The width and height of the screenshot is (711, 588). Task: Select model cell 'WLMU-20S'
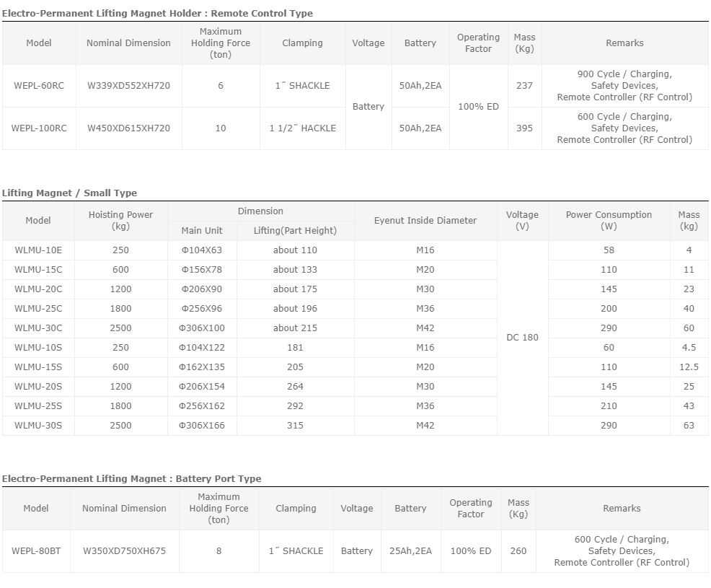(x=38, y=387)
